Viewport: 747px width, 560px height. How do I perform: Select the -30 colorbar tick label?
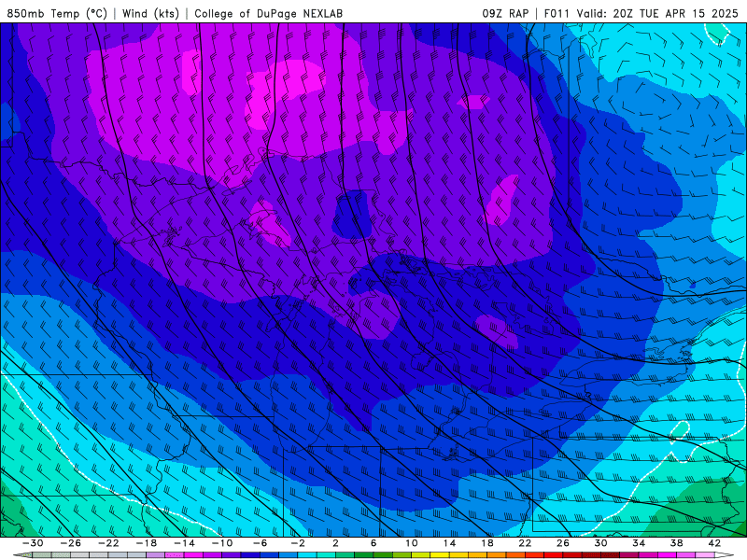click(x=33, y=543)
